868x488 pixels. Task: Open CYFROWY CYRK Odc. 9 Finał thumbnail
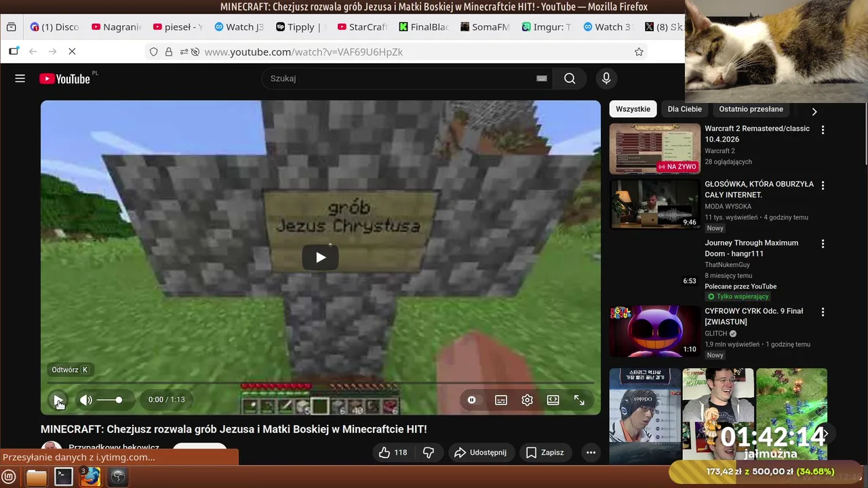pos(654,331)
